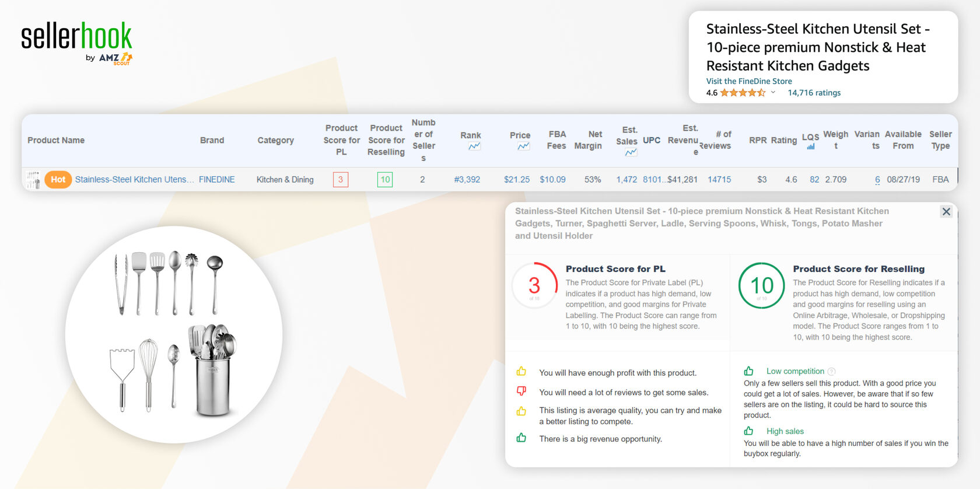Click the red thumbs-down reviews icon

coord(521,391)
